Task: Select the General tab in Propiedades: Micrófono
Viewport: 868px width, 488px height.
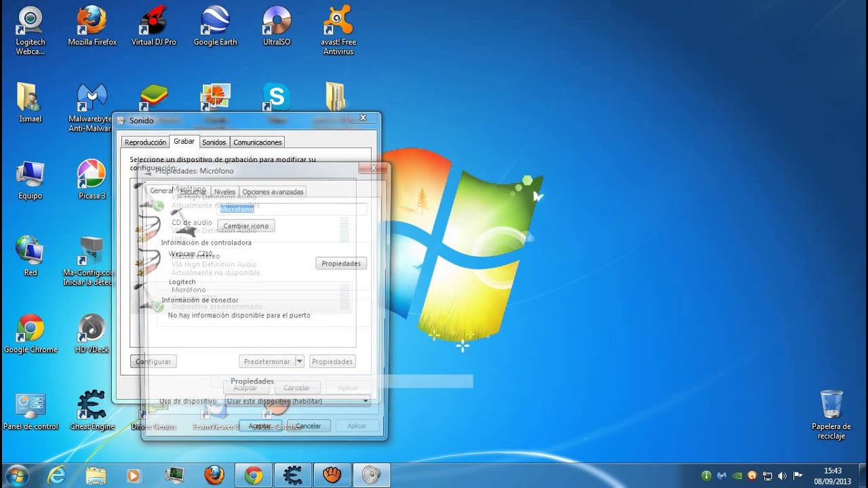Action: (x=161, y=191)
